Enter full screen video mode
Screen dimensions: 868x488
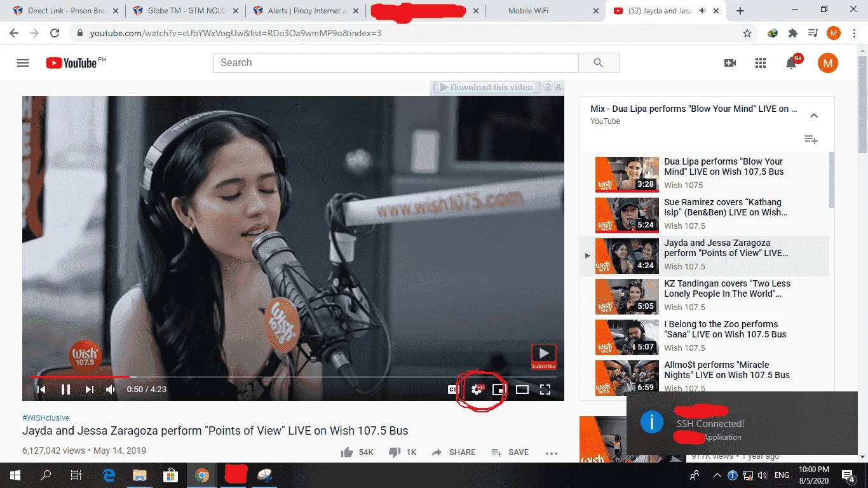(545, 390)
